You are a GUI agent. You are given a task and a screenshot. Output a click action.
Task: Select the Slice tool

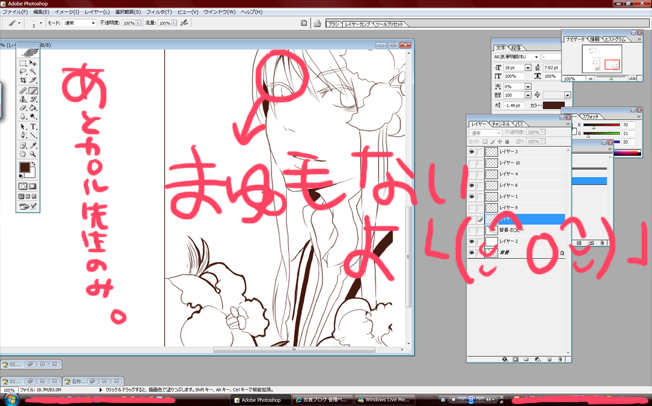33,80
